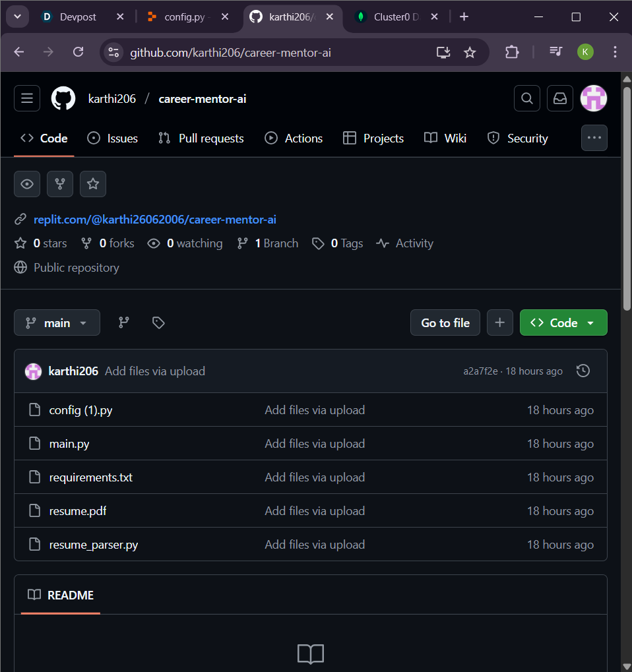632x672 pixels.
Task: Click karthi206 owner link in header
Action: pos(112,98)
